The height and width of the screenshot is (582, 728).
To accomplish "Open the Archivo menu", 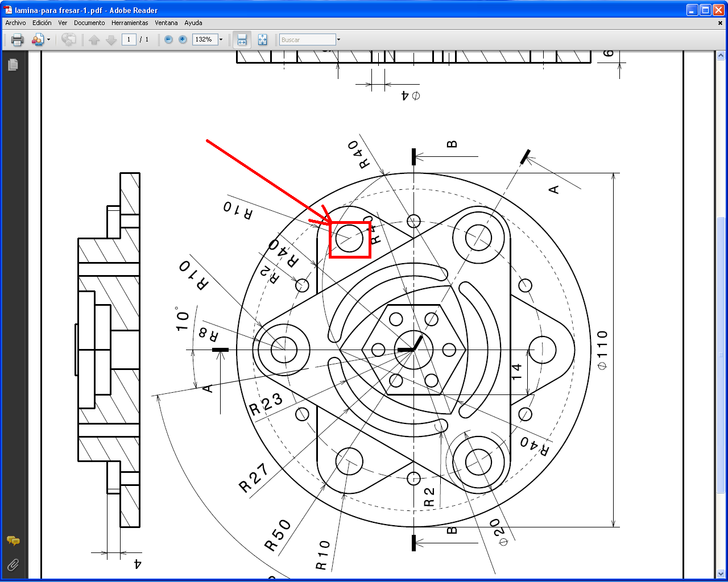I will (x=15, y=23).
